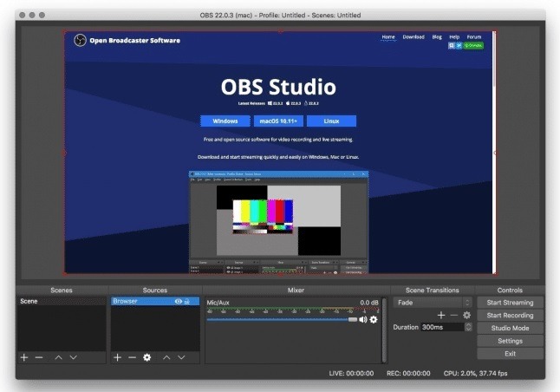Click Start Streaming button

coord(510,303)
